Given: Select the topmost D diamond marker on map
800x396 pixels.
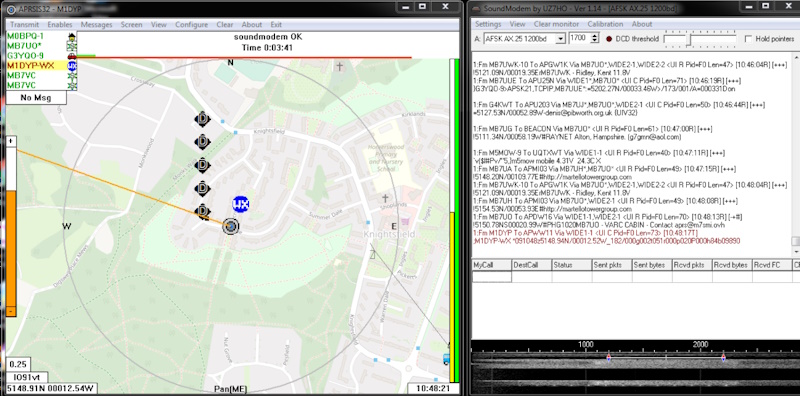Looking at the screenshot, I should 203,119.
